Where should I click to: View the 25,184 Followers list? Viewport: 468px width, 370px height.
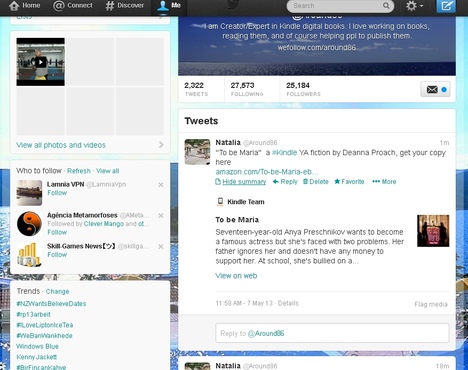(x=303, y=89)
